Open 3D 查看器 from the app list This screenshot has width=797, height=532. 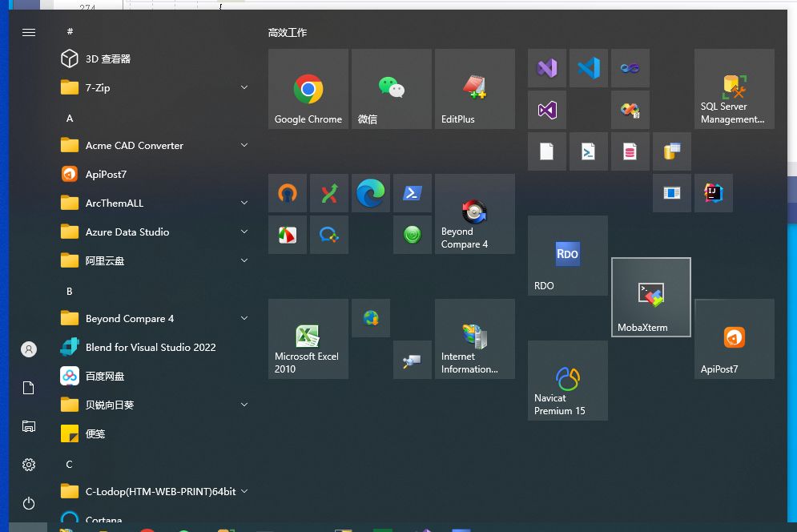(155, 59)
